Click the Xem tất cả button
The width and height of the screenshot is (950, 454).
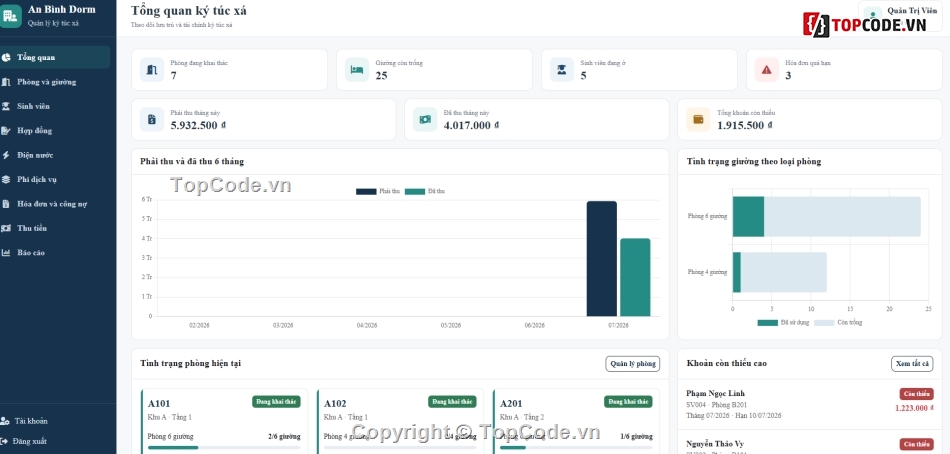[x=912, y=364]
